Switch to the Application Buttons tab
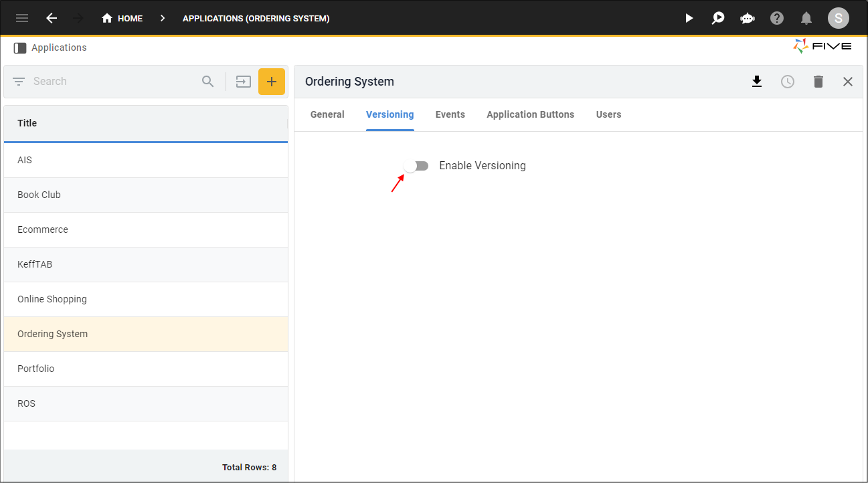The height and width of the screenshot is (483, 868). (x=531, y=114)
